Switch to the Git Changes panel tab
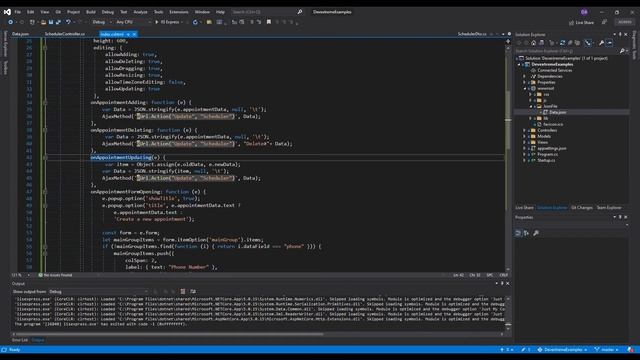 (582, 208)
